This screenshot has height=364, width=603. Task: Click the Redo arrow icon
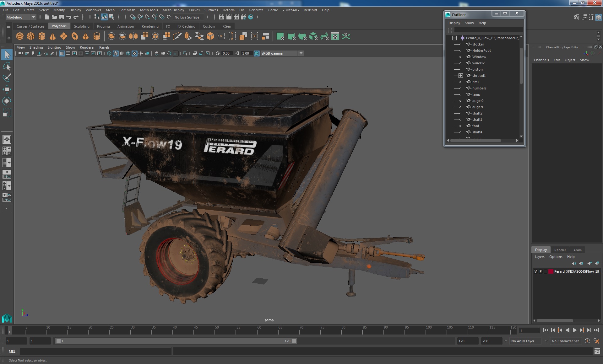pyautogui.click(x=76, y=17)
